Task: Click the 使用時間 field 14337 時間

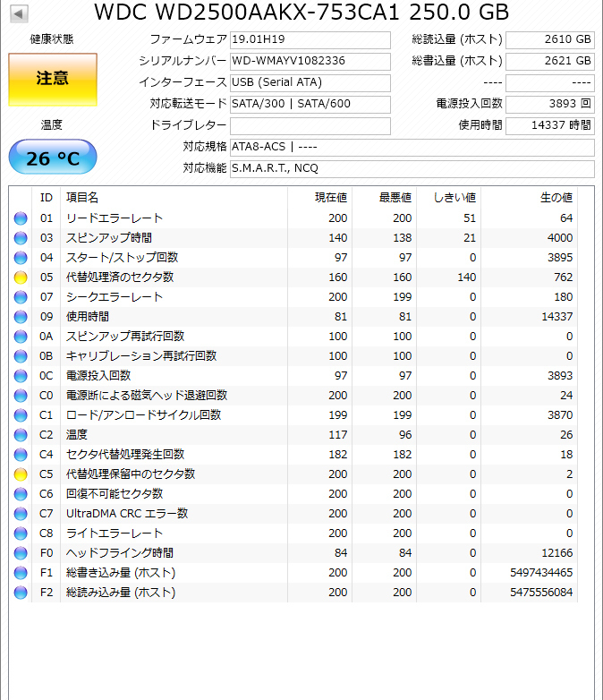Action: [550, 125]
